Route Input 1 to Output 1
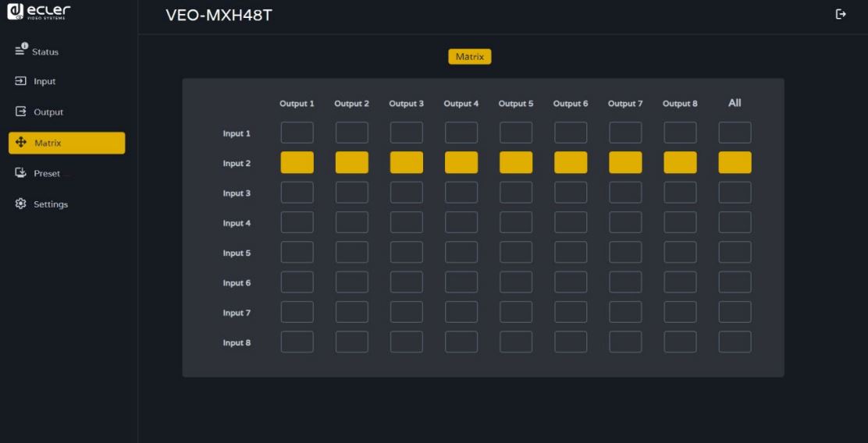Screen dimensions: 868x443 click(x=297, y=133)
